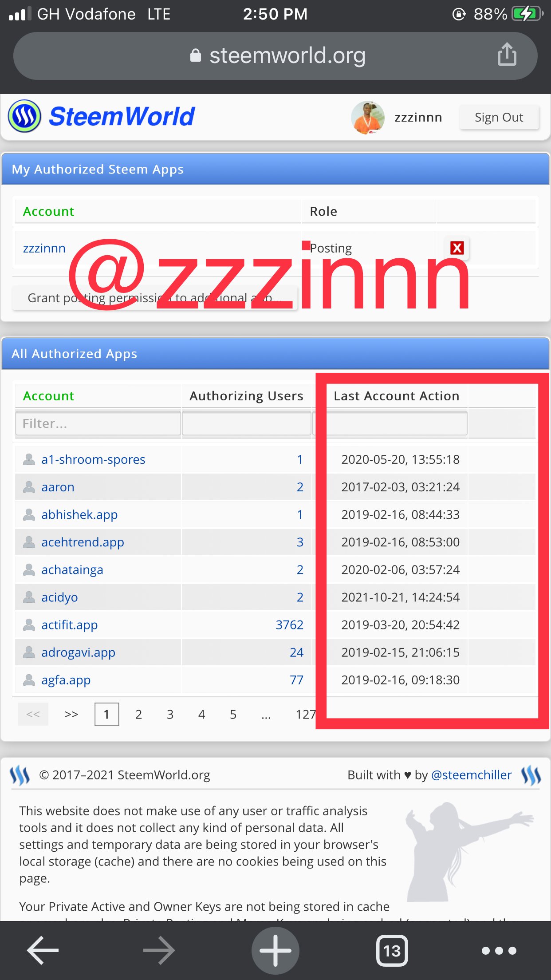Open browser more options menu

point(499,951)
